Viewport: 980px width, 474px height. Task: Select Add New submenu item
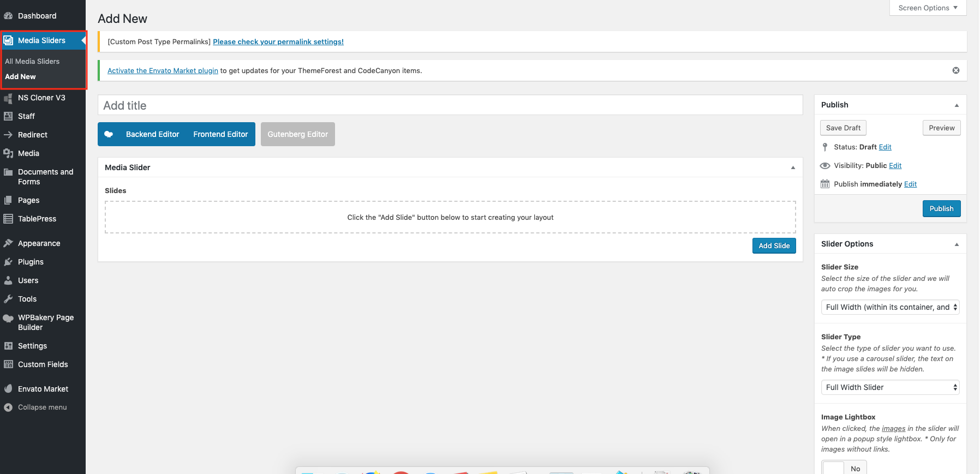(20, 77)
